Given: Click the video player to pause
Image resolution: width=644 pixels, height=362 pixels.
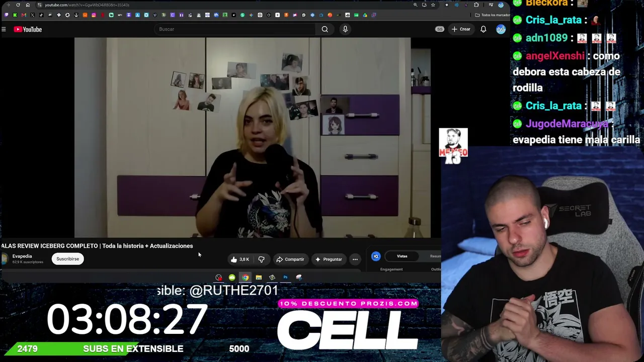Looking at the screenshot, I should pos(253,137).
